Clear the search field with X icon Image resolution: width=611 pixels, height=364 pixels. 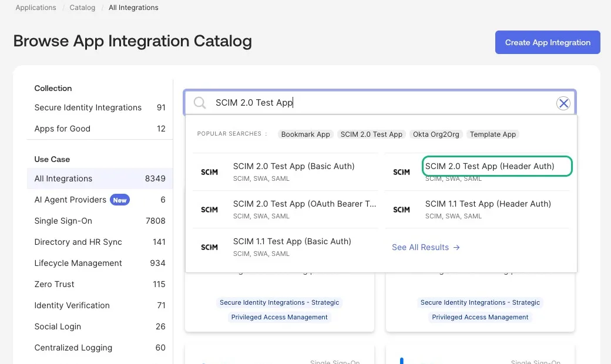tap(563, 103)
